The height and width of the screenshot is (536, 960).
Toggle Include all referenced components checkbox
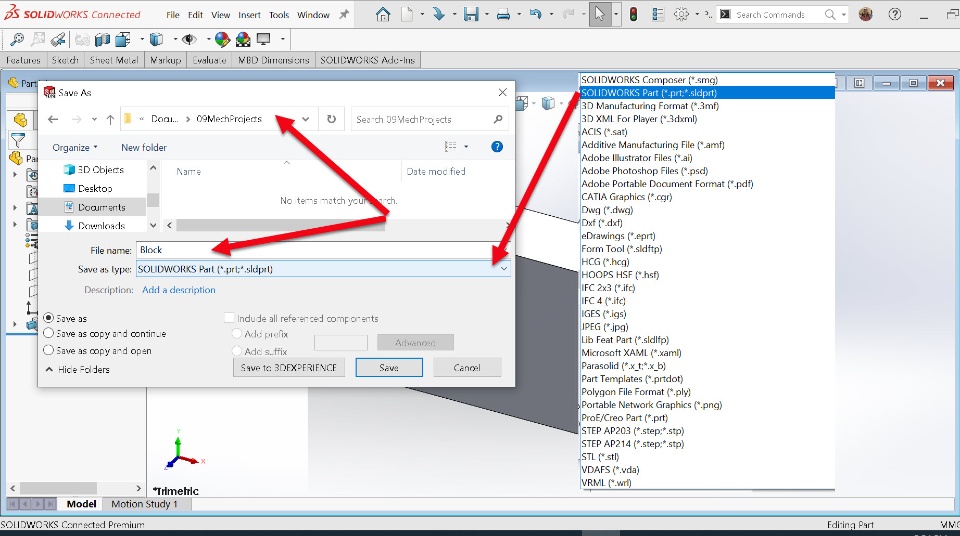point(230,318)
